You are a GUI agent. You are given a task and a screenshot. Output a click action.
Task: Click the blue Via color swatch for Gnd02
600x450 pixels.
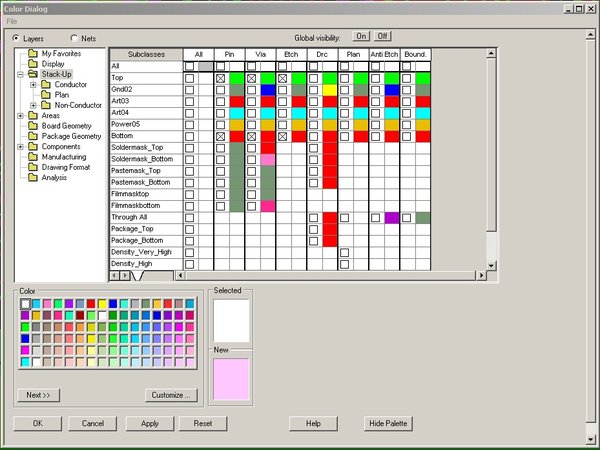268,90
